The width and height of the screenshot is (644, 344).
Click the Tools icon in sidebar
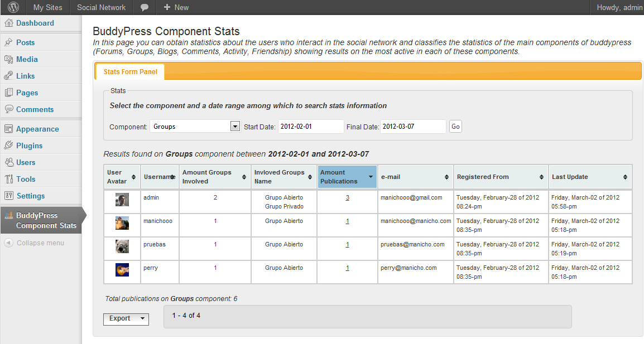(8, 179)
